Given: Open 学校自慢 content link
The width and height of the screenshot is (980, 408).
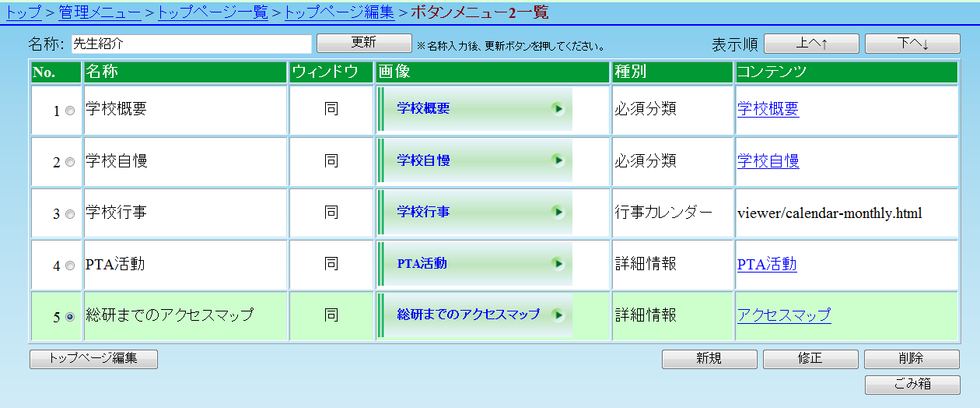Looking at the screenshot, I should (x=768, y=160).
